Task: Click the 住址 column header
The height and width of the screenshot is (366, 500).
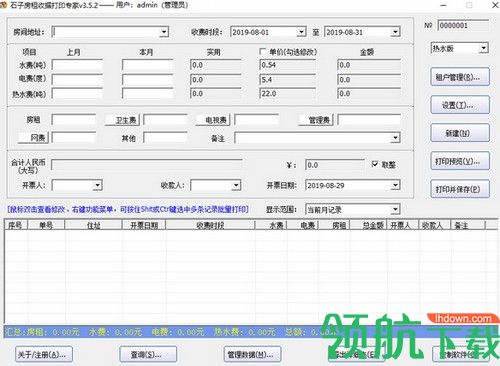Action: point(93,225)
